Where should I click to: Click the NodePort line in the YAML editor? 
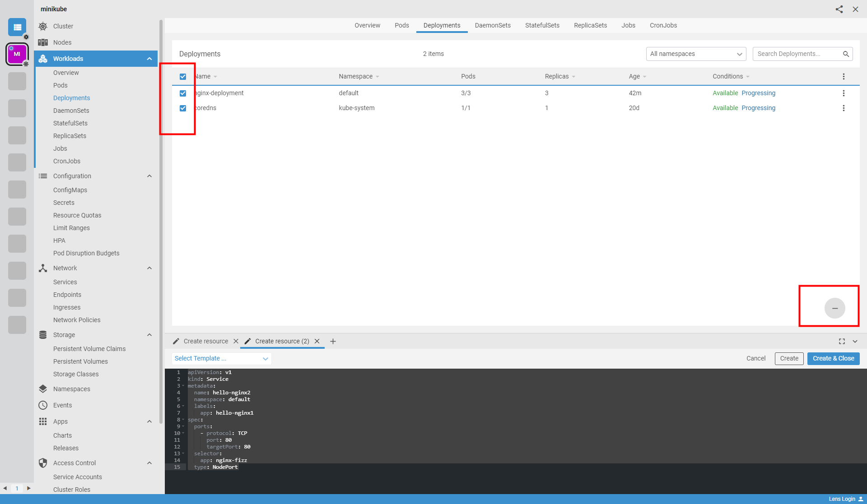tap(216, 467)
